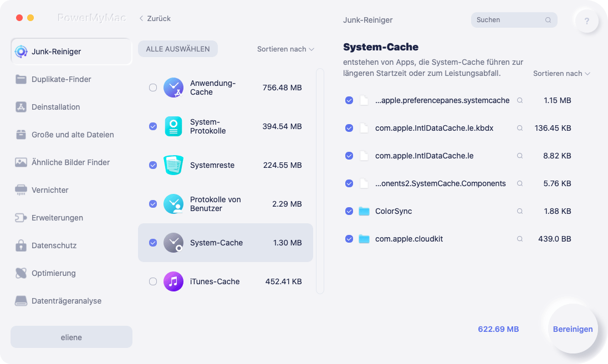This screenshot has height=364, width=608.
Task: Deselect the ColorSync folder checkbox
Action: tap(349, 211)
